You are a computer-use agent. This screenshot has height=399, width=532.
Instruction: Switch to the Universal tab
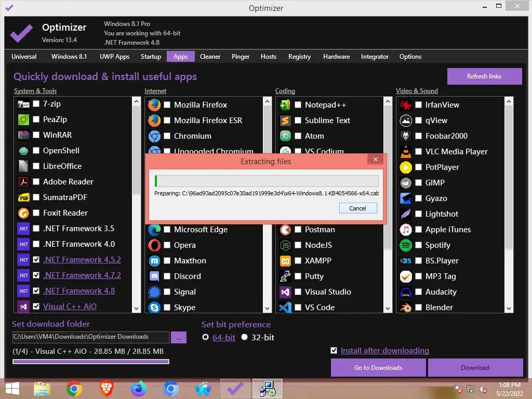pyautogui.click(x=24, y=57)
